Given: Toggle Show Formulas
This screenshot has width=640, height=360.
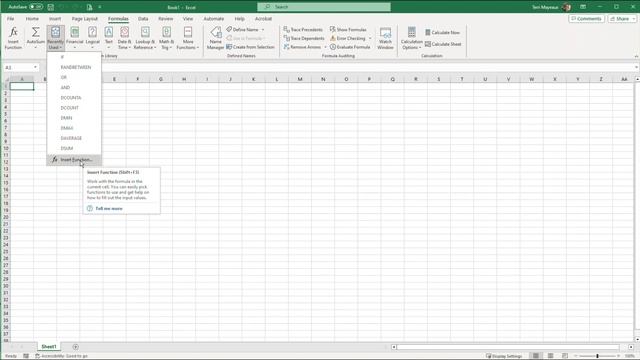Looking at the screenshot, I should point(348,29).
